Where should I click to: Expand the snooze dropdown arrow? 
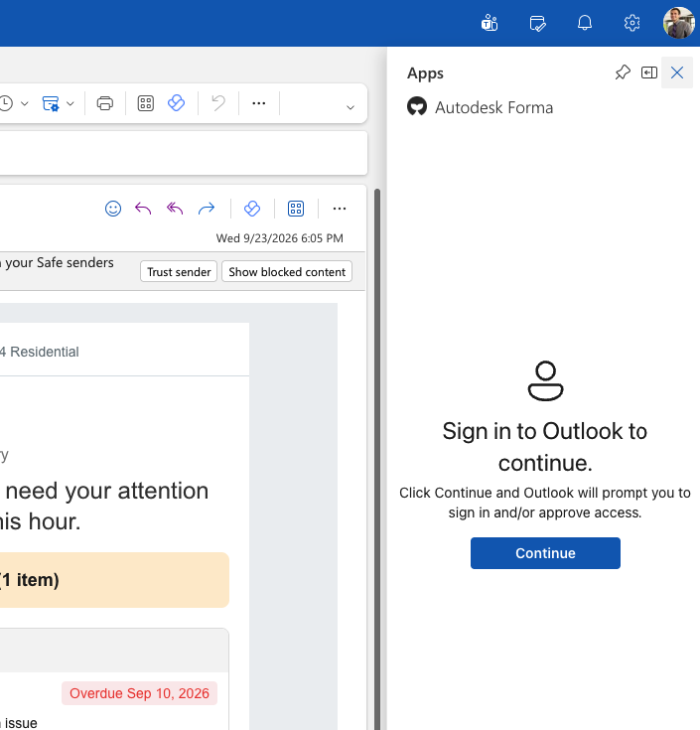click(x=25, y=104)
